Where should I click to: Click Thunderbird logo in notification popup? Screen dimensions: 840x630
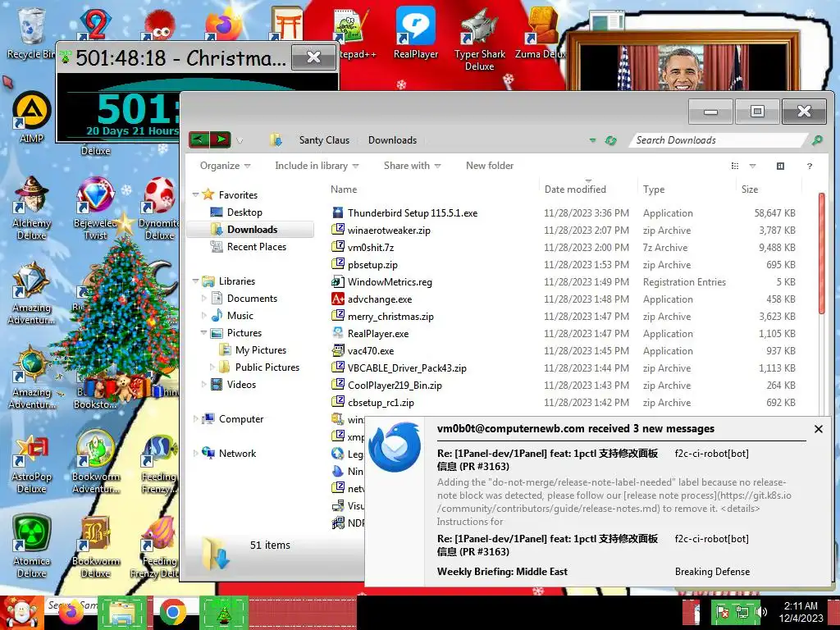(395, 447)
